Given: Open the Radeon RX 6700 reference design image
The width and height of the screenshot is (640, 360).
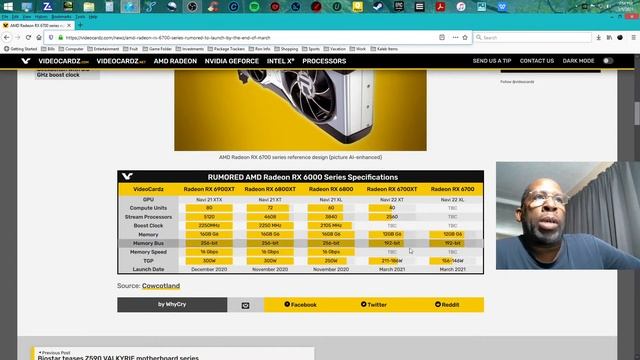Looking at the screenshot, I should (x=300, y=110).
